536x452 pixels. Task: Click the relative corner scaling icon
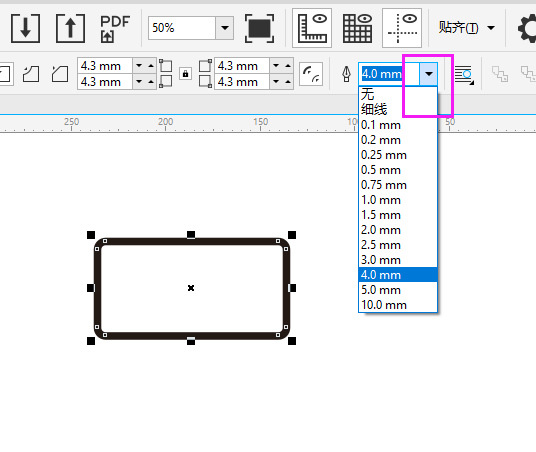[311, 74]
